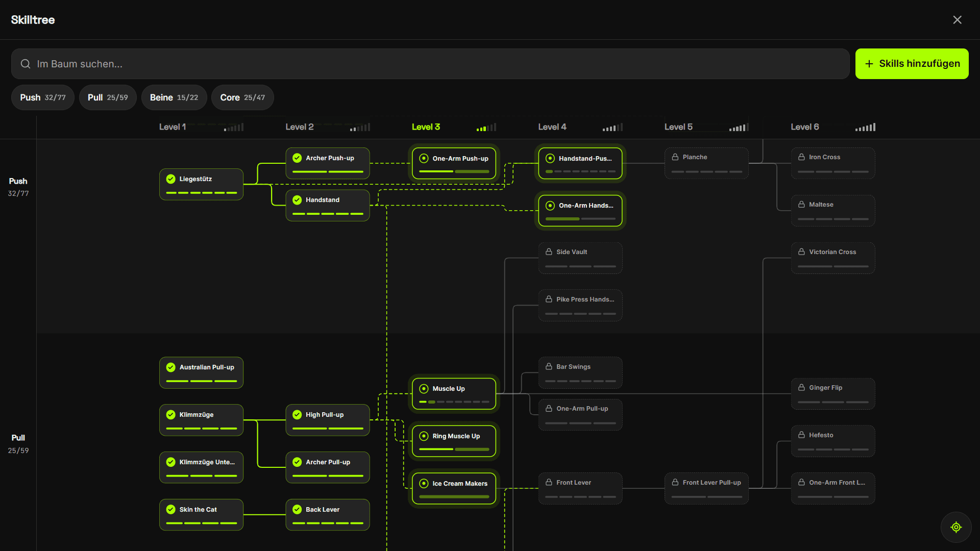Open the High Pull-up skill card
Viewport: 980px width, 551px height.
click(328, 420)
